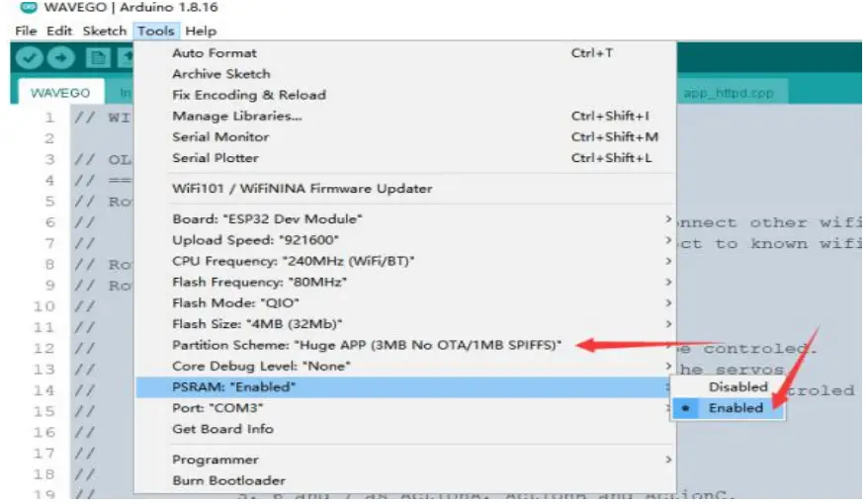Viewport: 868px width, 504px height.
Task: Expand Flash Size: "4MB (32Mb)" submenu
Action: click(x=405, y=324)
